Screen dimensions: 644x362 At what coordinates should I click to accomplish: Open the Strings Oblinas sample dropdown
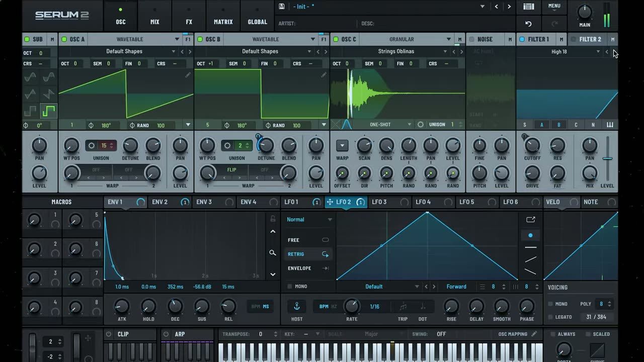coord(396,51)
